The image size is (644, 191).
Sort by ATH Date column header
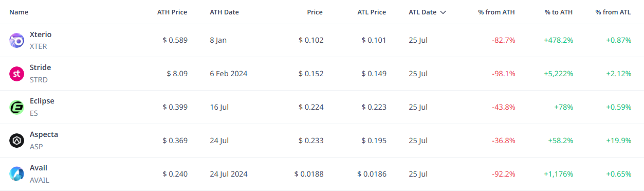[x=224, y=12]
